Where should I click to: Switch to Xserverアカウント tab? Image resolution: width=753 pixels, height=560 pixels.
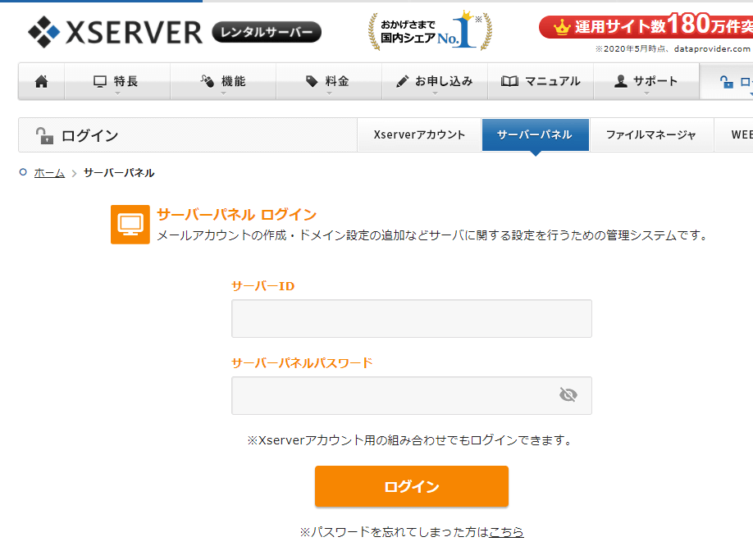419,135
